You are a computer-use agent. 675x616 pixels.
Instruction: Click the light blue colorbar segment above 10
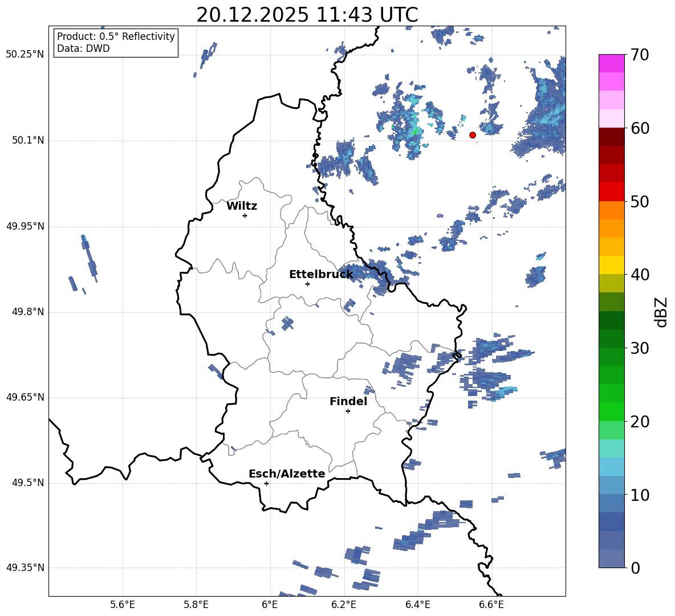point(611,486)
